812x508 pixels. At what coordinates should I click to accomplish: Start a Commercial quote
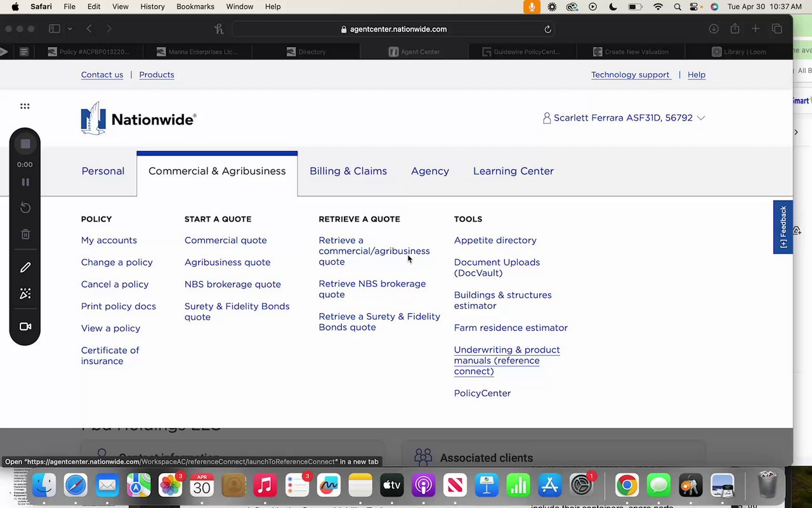(226, 241)
